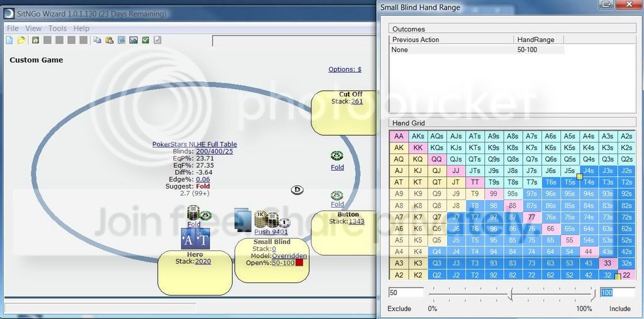Click the Previous Action column header

tap(452, 40)
